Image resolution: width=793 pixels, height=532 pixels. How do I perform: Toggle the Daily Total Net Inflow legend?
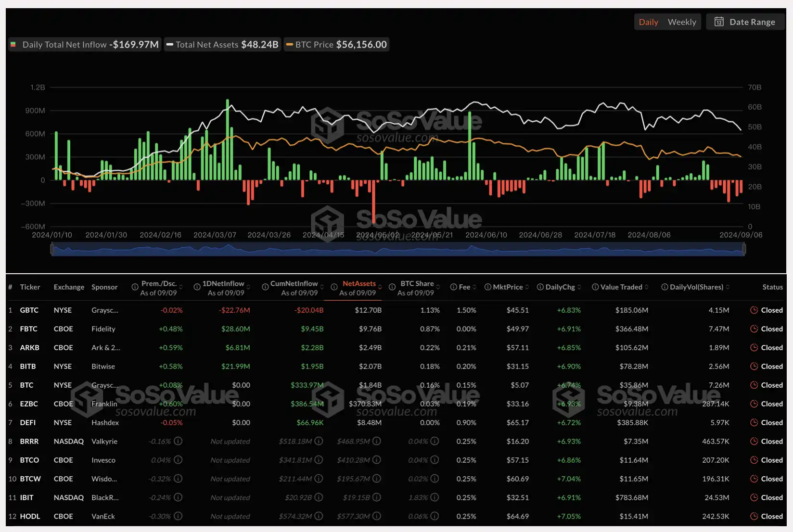[x=85, y=45]
